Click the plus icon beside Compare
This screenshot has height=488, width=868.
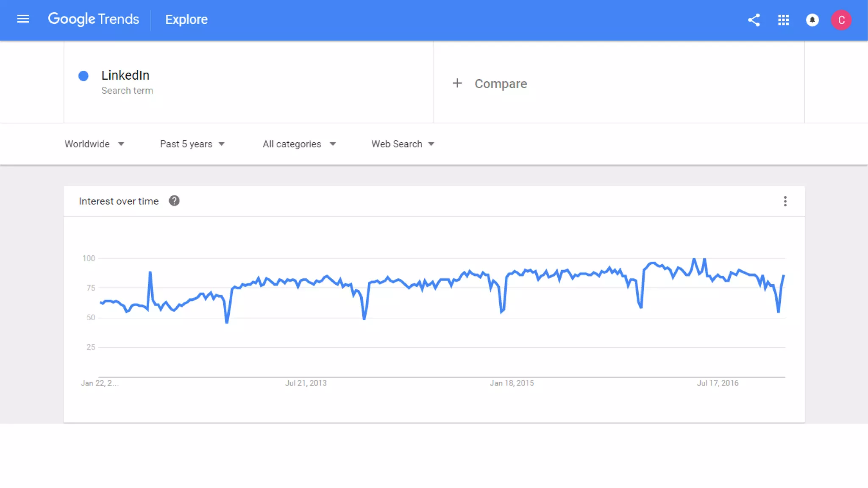point(457,83)
